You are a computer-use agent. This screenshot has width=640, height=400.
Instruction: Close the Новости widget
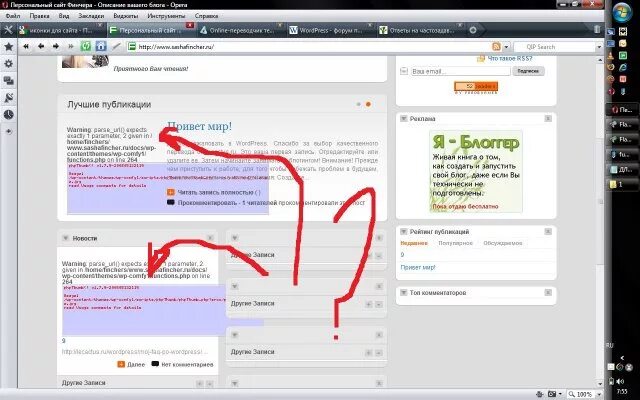[x=210, y=238]
